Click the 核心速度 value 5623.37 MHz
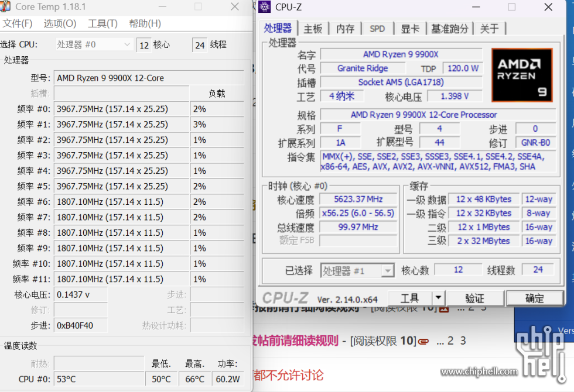The width and height of the screenshot is (574, 392). pyautogui.click(x=358, y=200)
